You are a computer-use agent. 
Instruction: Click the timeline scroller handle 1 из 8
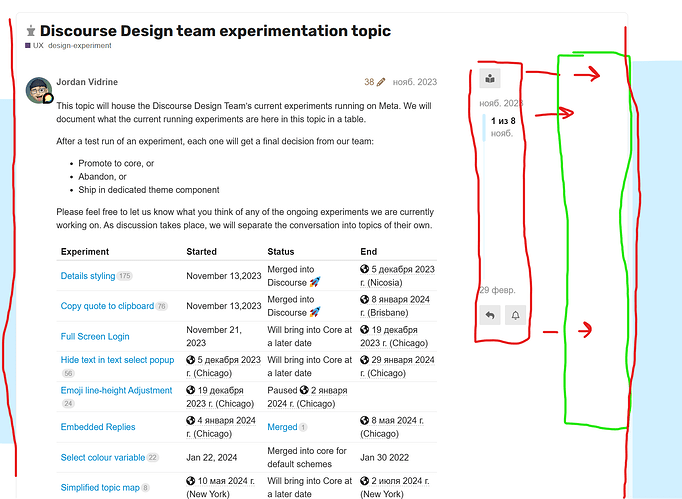(x=503, y=127)
